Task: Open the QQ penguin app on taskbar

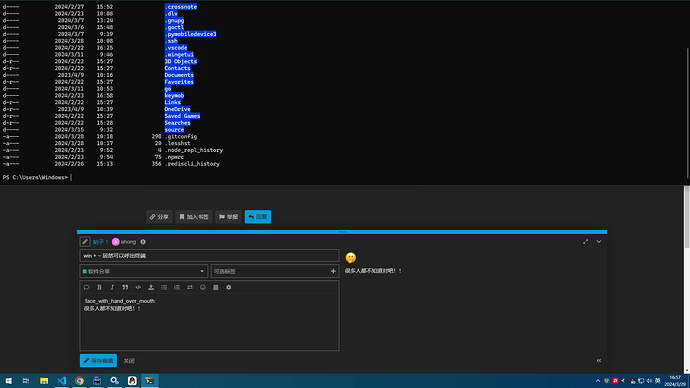Action: click(132, 381)
